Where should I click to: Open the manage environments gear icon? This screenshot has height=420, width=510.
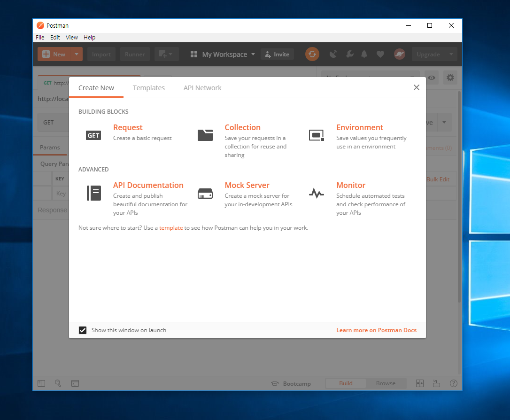point(450,78)
